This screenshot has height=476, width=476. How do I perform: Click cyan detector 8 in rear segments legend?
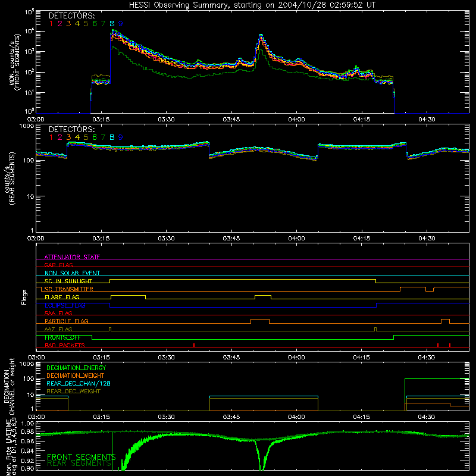click(112, 137)
